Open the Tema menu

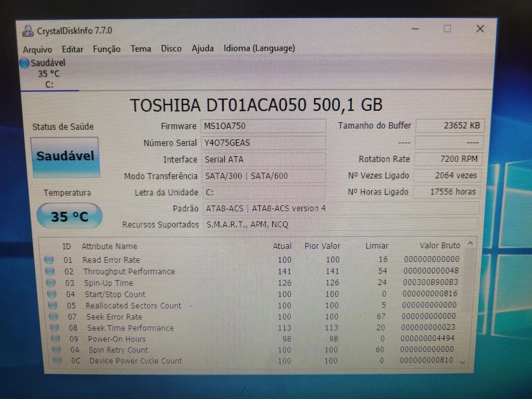tap(140, 49)
